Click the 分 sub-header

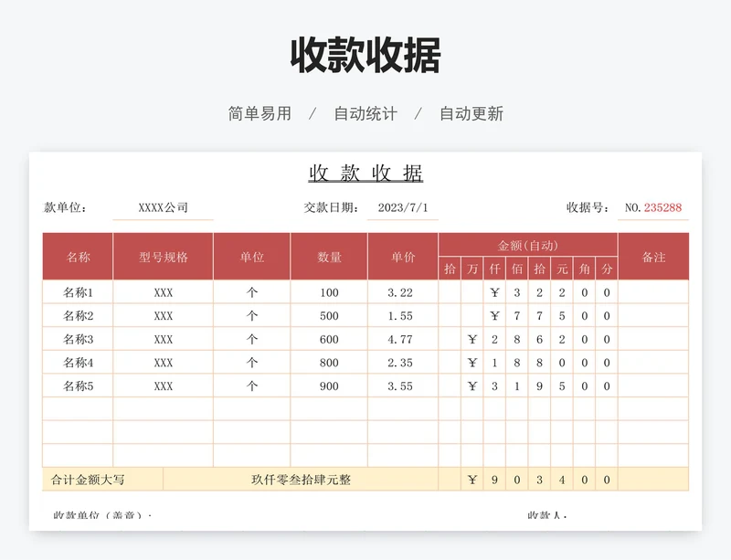[607, 269]
